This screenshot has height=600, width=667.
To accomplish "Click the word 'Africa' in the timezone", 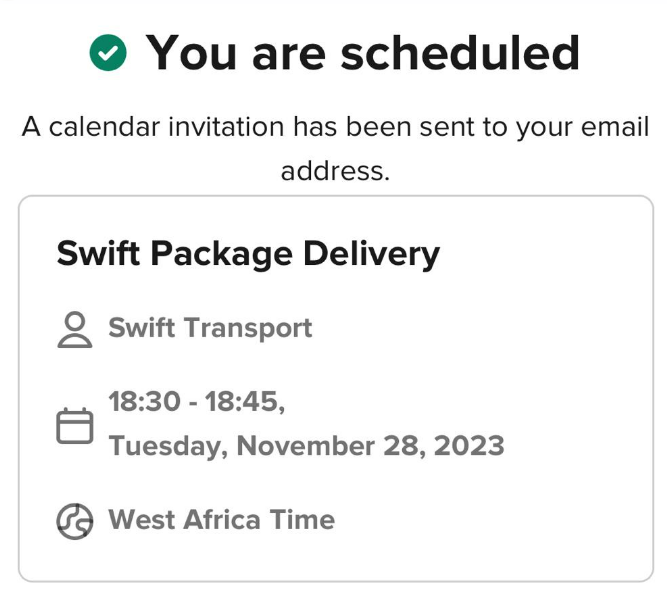I will [x=222, y=520].
